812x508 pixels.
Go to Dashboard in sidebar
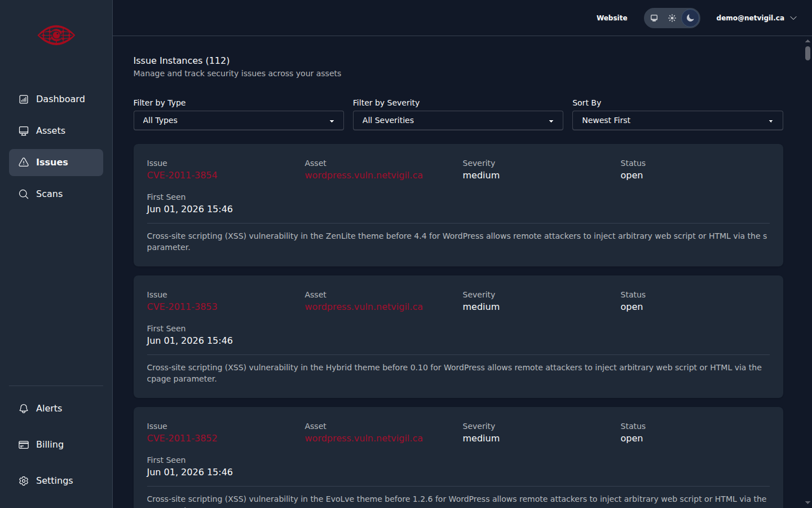(56, 99)
